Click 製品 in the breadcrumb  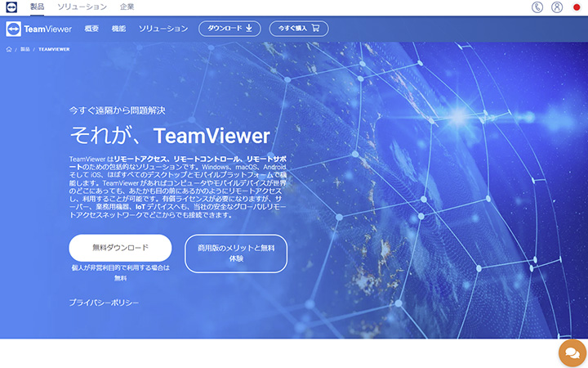tap(24, 49)
